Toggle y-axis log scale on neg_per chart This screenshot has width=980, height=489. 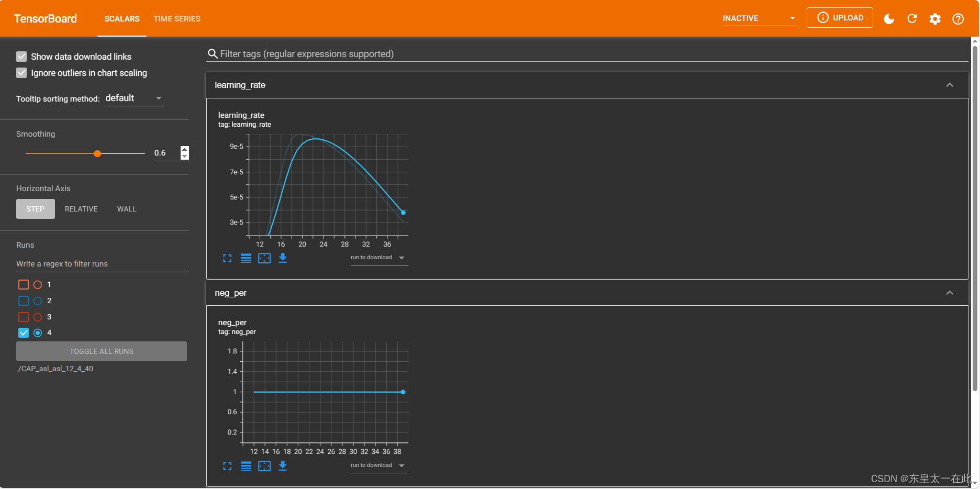pos(246,466)
